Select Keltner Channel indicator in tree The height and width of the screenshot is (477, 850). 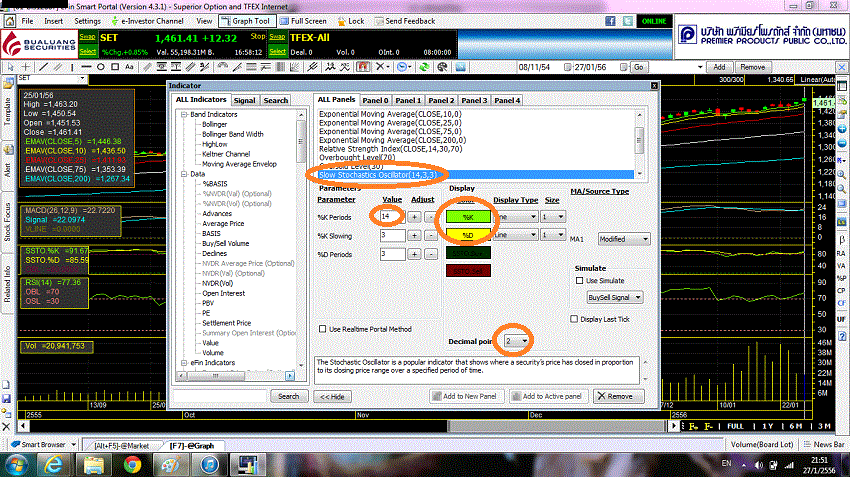(226, 154)
